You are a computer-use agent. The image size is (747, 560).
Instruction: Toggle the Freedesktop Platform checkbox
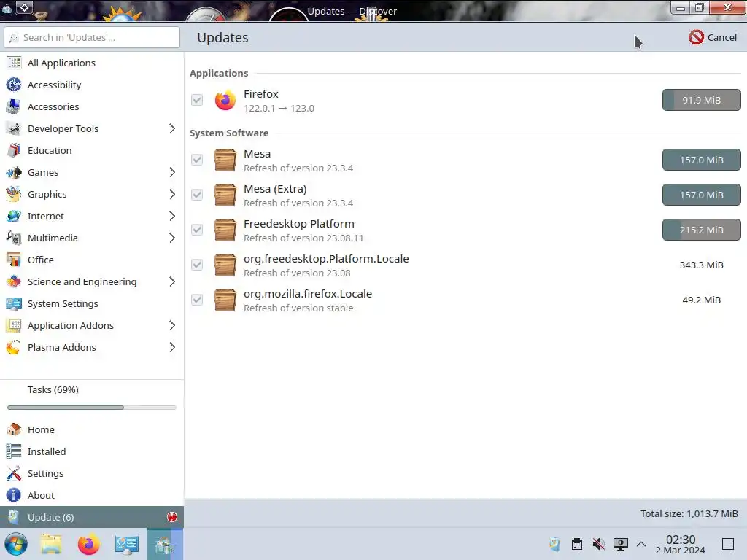click(197, 230)
